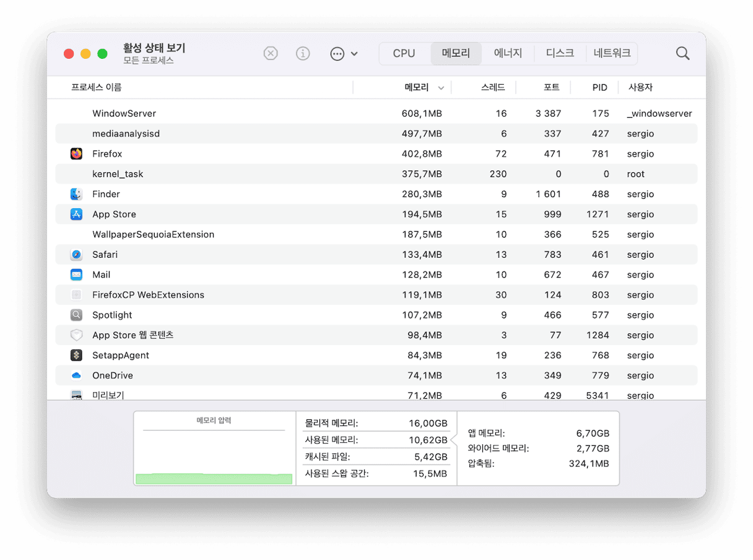The image size is (753, 560).
Task: Select the Mail envelope icon
Action: [76, 274]
